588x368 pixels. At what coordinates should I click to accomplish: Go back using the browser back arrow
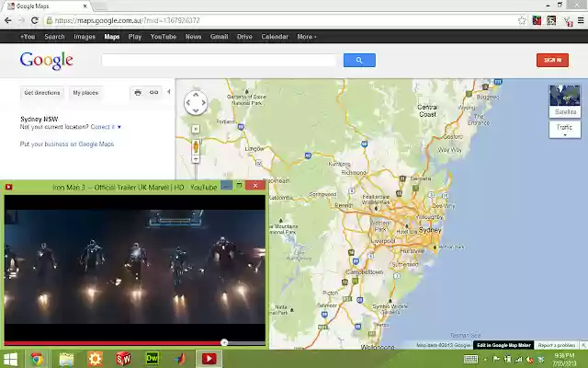click(x=8, y=20)
